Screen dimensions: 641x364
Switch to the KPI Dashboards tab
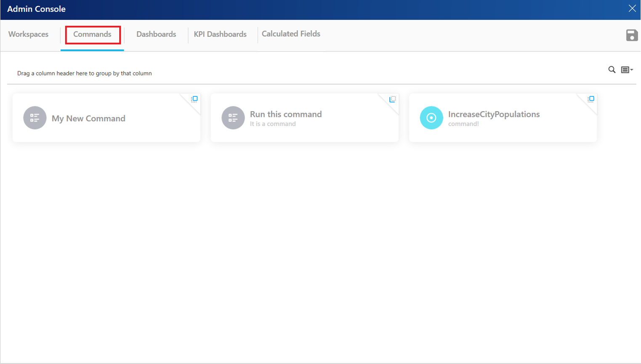click(x=220, y=34)
